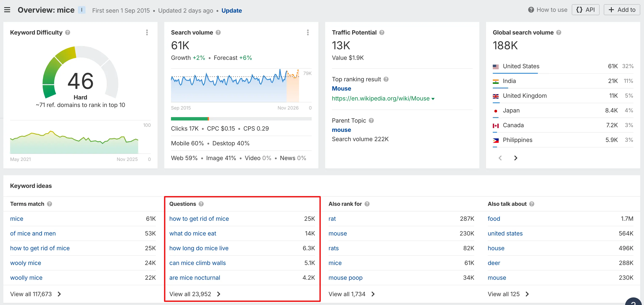Open 'food' in Also talk about
The width and height of the screenshot is (644, 305).
pos(494,219)
